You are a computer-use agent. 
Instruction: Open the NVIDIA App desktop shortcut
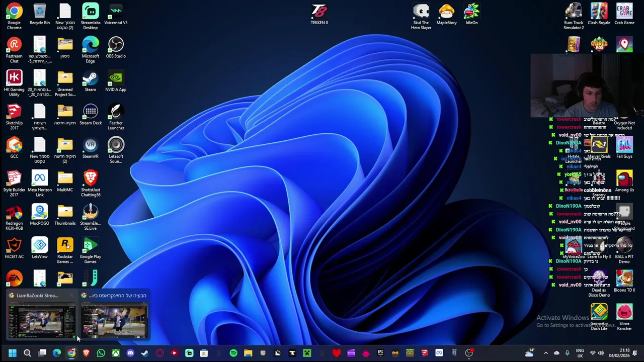tap(116, 81)
